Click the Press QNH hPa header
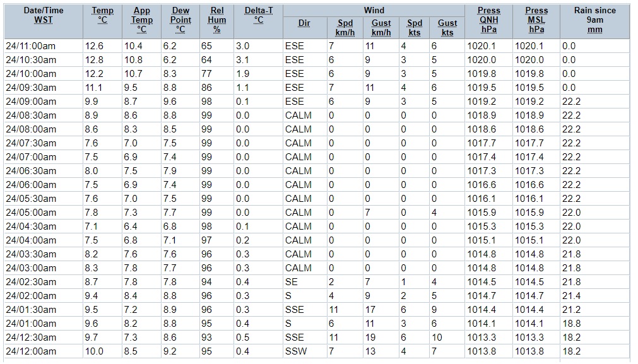The width and height of the screenshot is (638, 364). point(488,20)
